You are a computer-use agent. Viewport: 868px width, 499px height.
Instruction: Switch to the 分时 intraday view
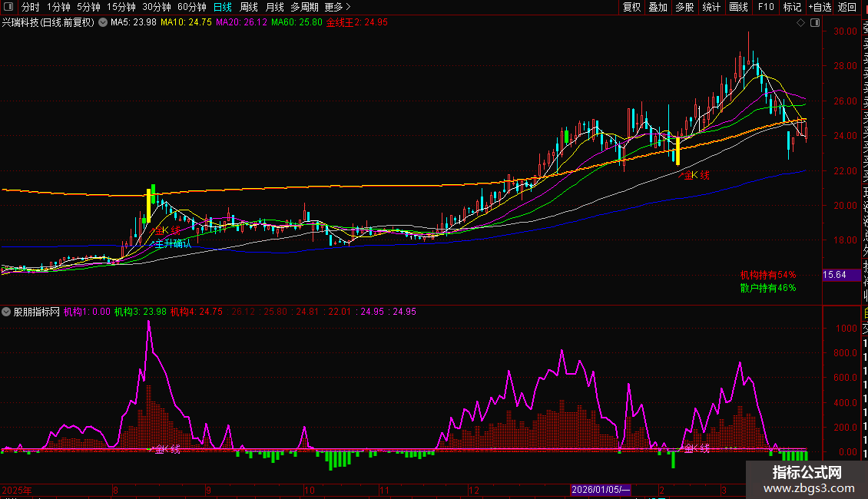click(30, 7)
